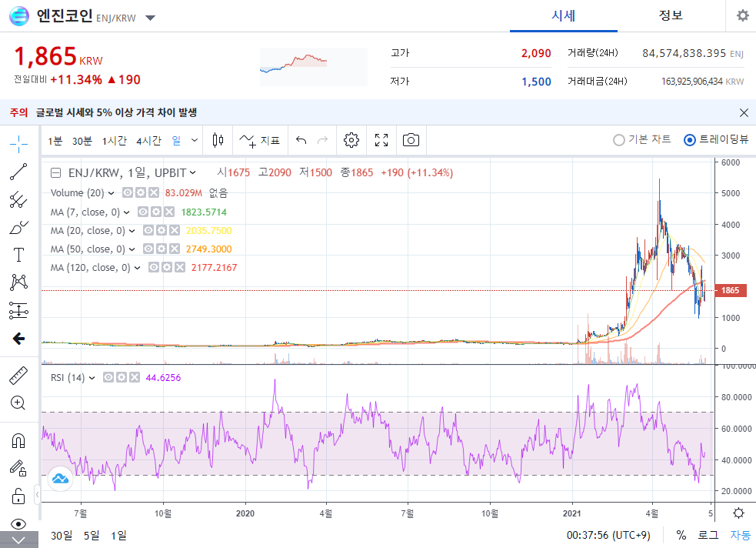Open candlestick chart style selector
Screen dimensions: 756x548
pos(218,140)
